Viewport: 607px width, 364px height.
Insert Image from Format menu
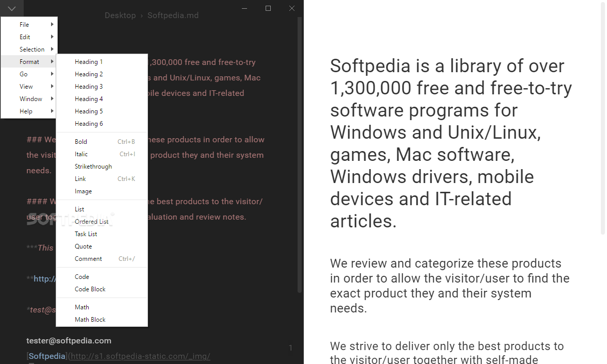[102, 191]
